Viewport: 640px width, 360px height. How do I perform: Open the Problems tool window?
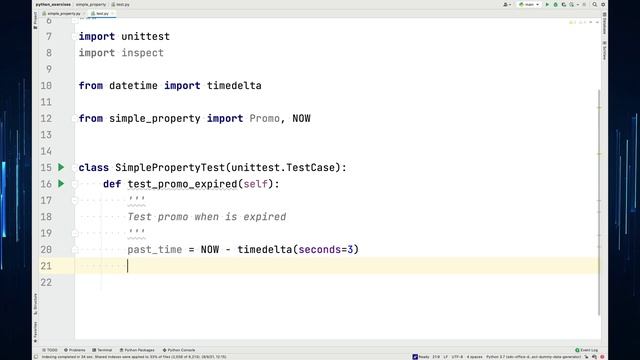coord(75,350)
